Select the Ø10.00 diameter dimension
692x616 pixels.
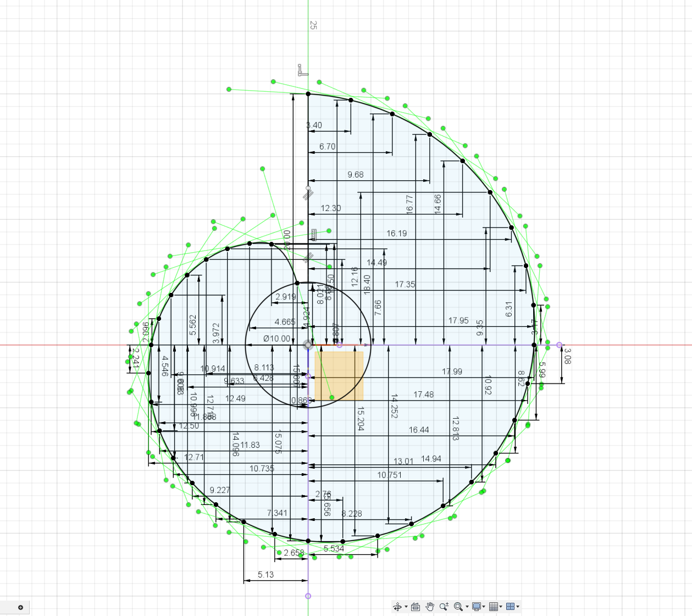click(277, 339)
